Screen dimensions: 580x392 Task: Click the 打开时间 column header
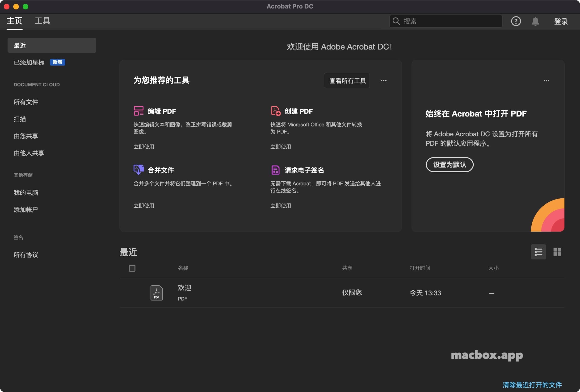420,268
